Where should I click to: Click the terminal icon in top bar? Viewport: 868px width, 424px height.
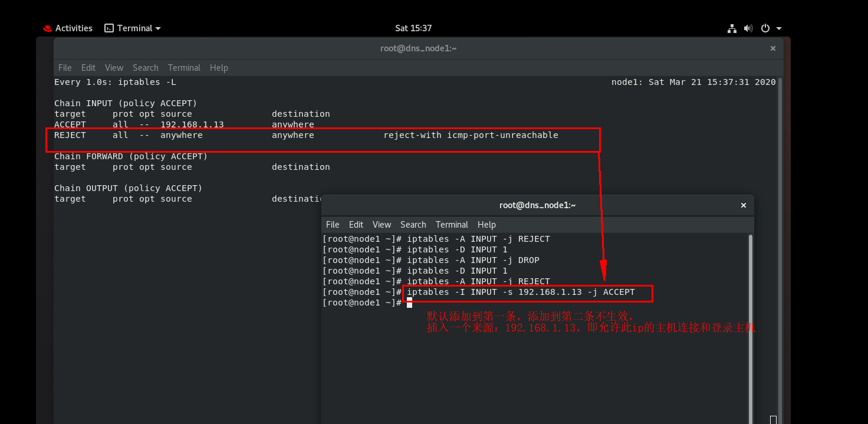pos(109,28)
